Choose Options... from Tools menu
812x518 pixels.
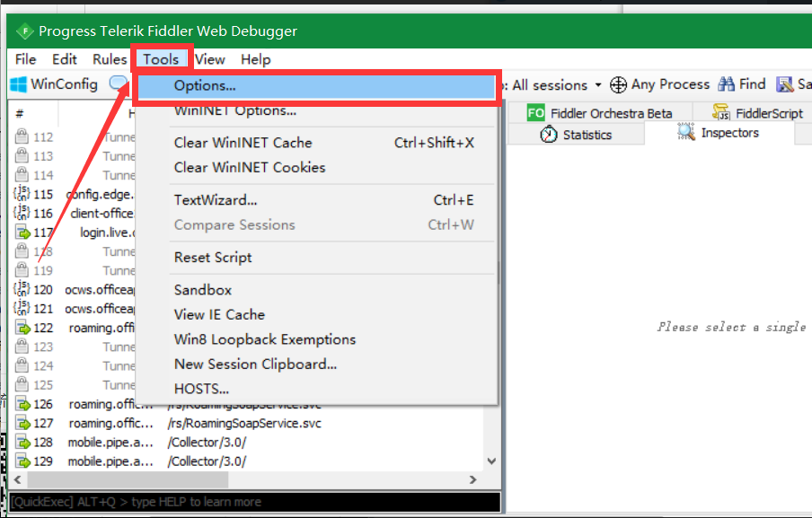[x=316, y=86]
